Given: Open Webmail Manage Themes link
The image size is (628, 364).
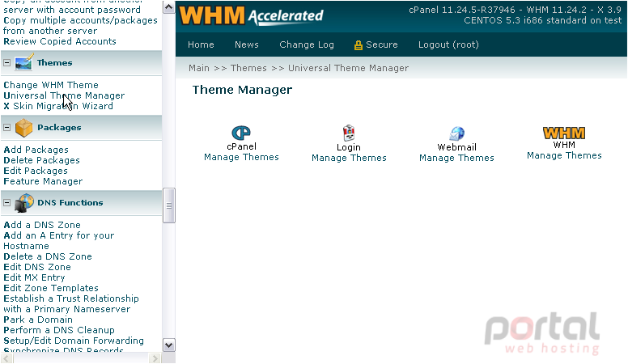Looking at the screenshot, I should coord(456,158).
